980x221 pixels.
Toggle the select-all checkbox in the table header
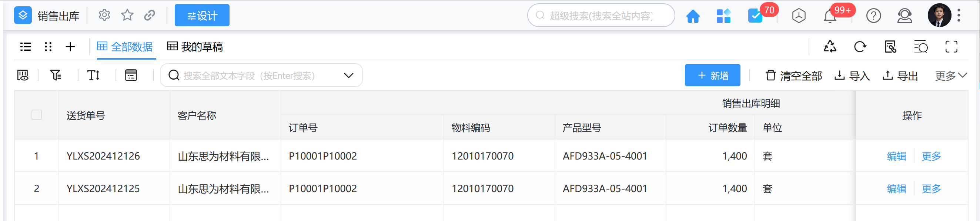[x=37, y=115]
